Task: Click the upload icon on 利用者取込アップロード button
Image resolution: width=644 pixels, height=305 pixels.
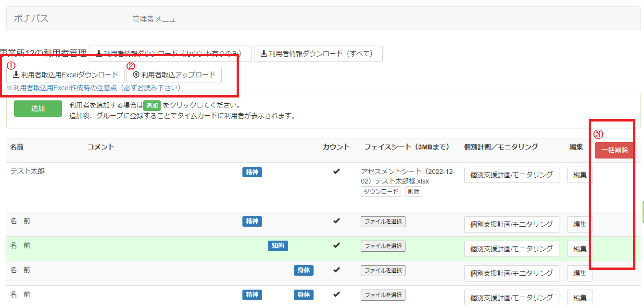Action: point(136,75)
